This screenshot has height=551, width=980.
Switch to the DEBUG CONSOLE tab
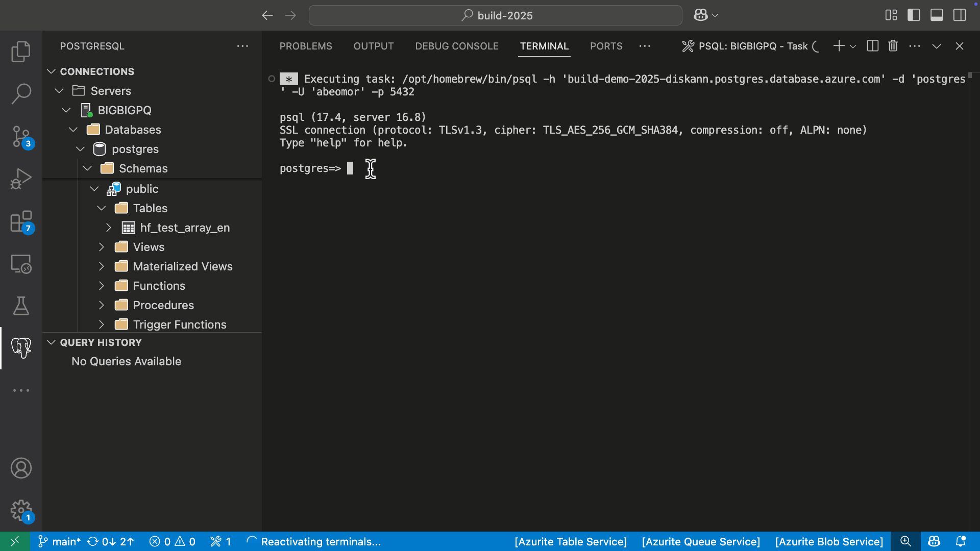457,46
